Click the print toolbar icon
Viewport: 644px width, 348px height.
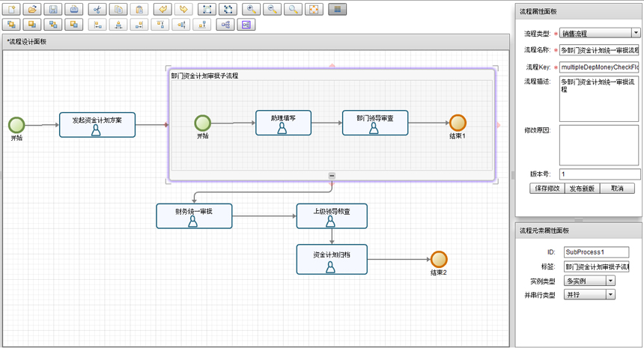tap(73, 10)
